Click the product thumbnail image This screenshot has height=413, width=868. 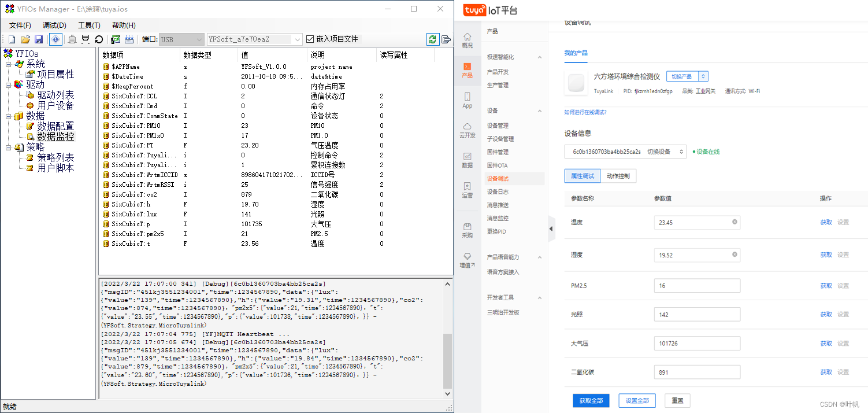[576, 83]
